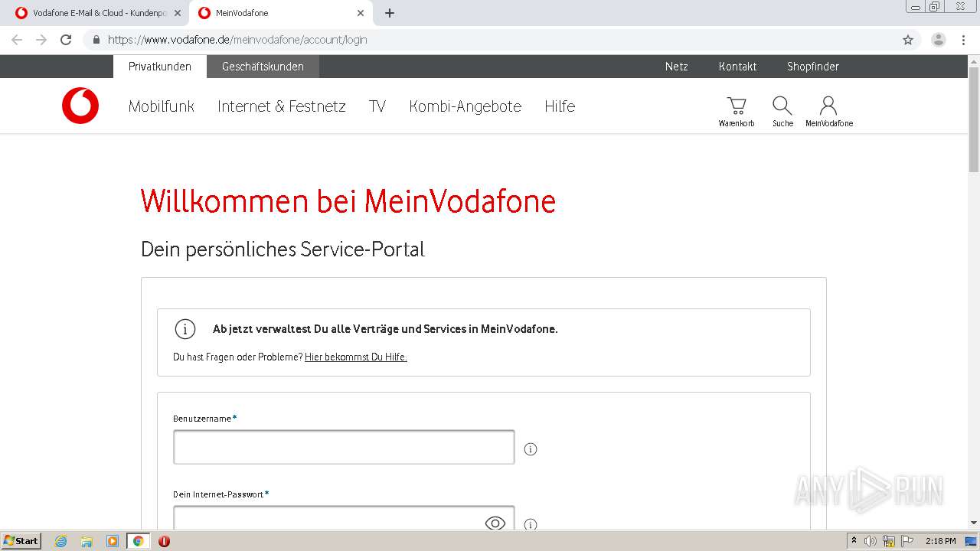Viewport: 980px width, 551px height.
Task: Switch to Vodafone E-Mail & Cloud tab
Action: (x=98, y=13)
